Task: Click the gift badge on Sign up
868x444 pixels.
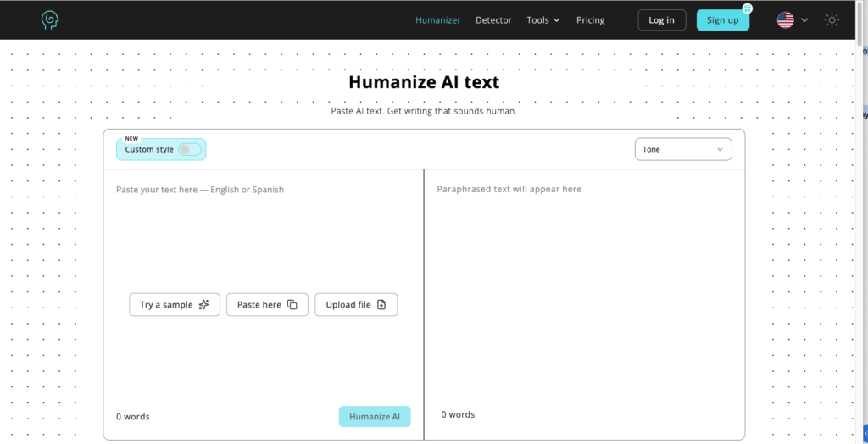Action: [748, 8]
